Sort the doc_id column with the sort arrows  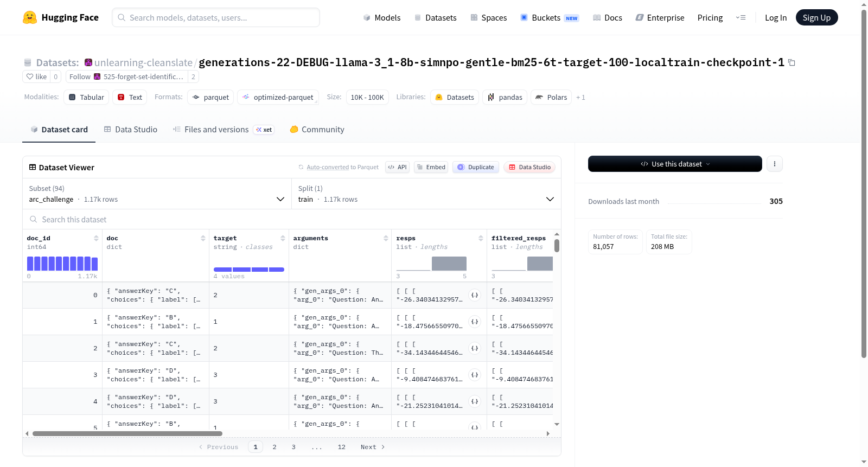[x=96, y=238]
